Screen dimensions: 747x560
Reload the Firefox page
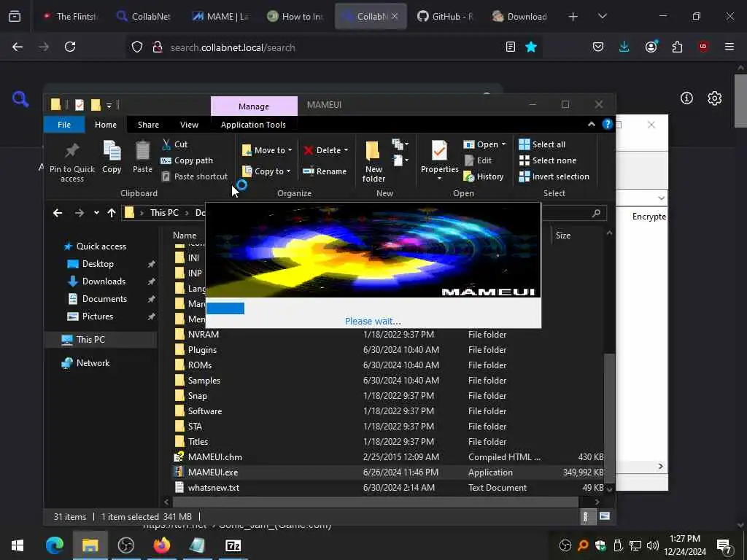[70, 47]
